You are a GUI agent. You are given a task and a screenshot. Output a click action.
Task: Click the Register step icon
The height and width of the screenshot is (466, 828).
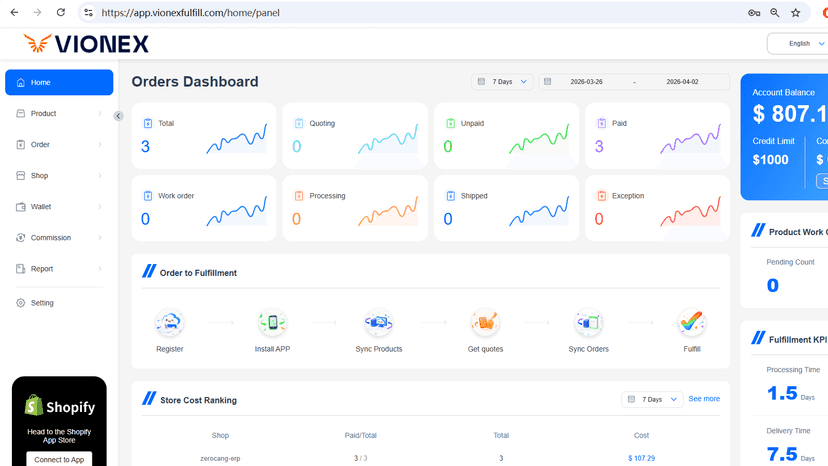170,322
